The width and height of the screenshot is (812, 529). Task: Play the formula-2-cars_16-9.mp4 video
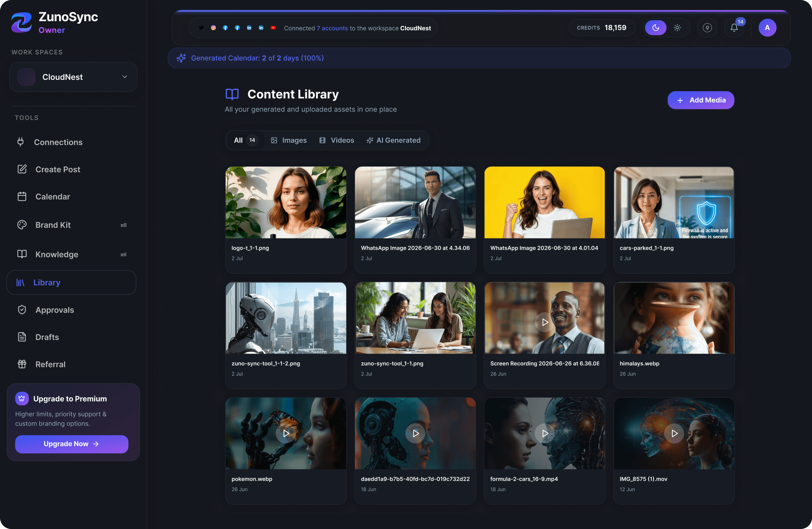[x=544, y=433]
